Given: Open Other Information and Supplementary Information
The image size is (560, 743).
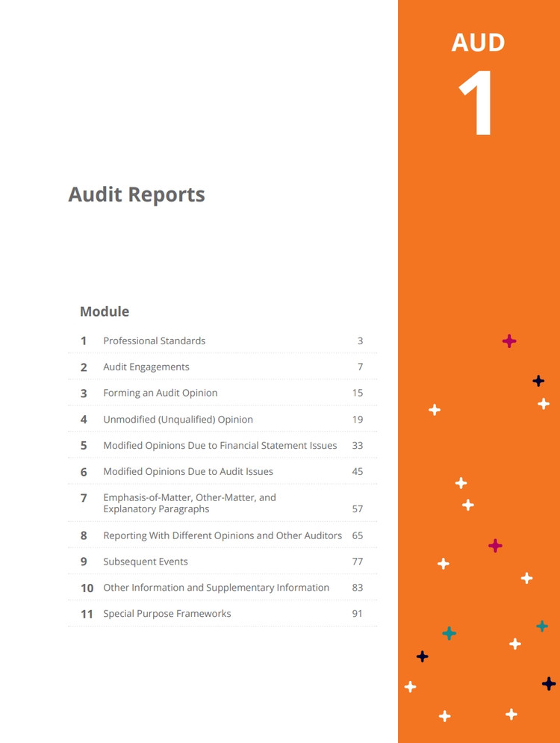Looking at the screenshot, I should click(216, 588).
